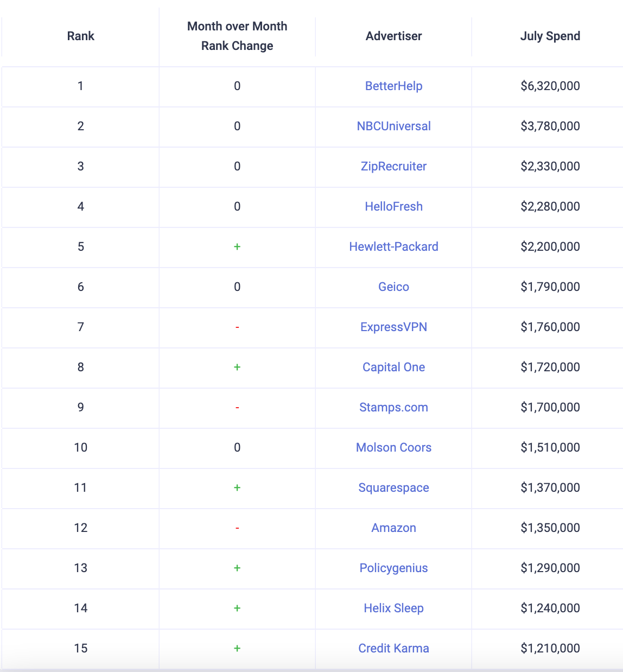Screen dimensions: 623x672
Task: Click the Helix Sleep link
Action: (393, 608)
